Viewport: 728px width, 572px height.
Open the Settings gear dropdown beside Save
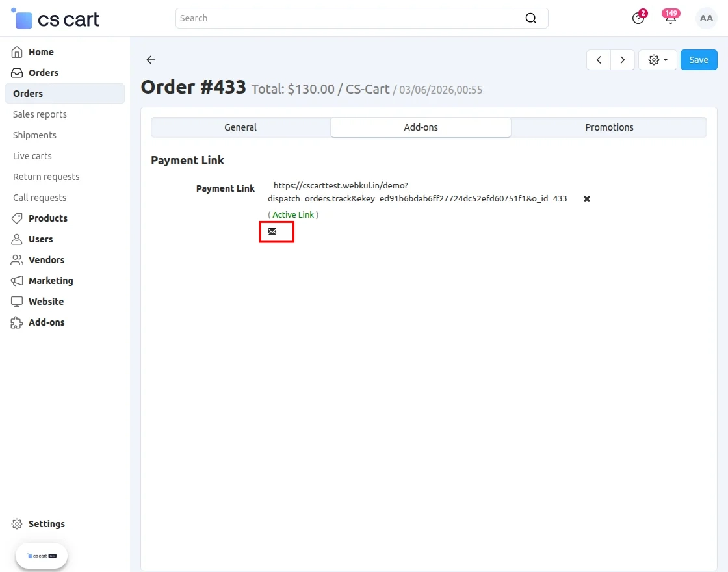click(657, 59)
